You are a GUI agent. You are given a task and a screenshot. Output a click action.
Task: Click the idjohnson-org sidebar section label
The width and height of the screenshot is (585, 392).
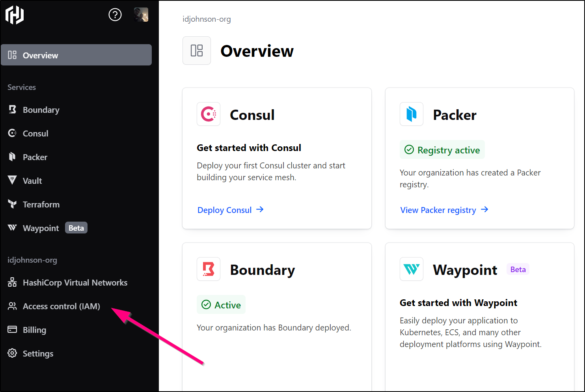[x=32, y=260]
